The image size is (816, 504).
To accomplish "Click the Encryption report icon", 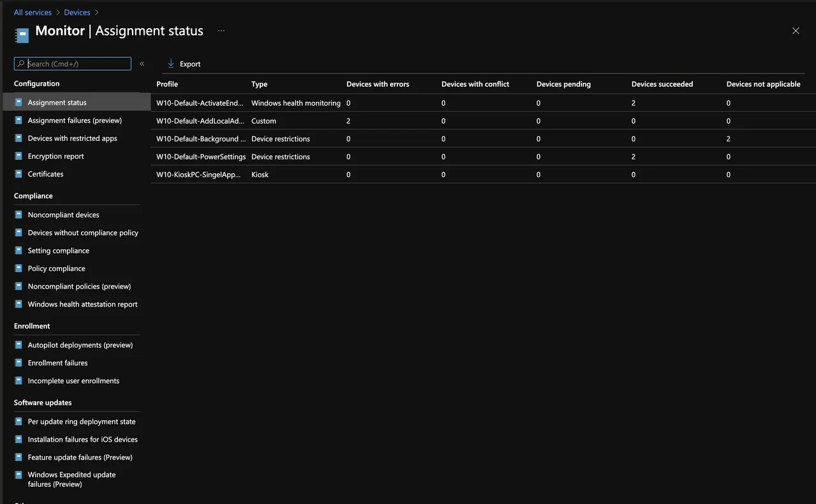I will point(18,155).
